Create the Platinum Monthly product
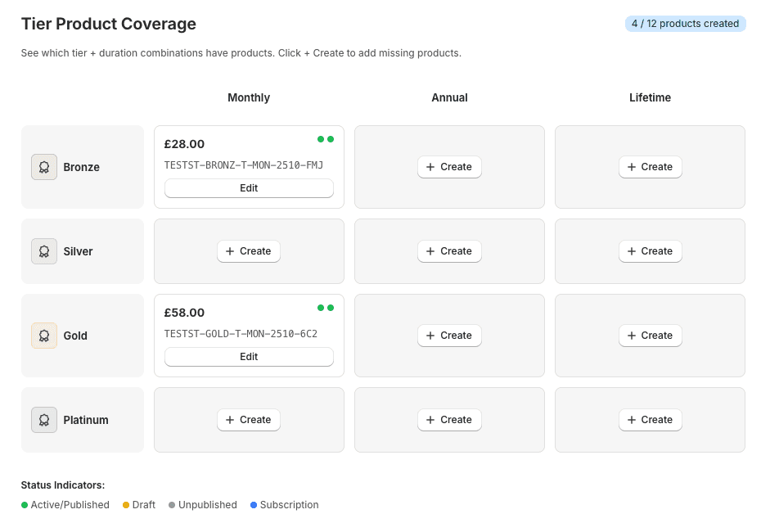The height and width of the screenshot is (532, 770). (249, 420)
